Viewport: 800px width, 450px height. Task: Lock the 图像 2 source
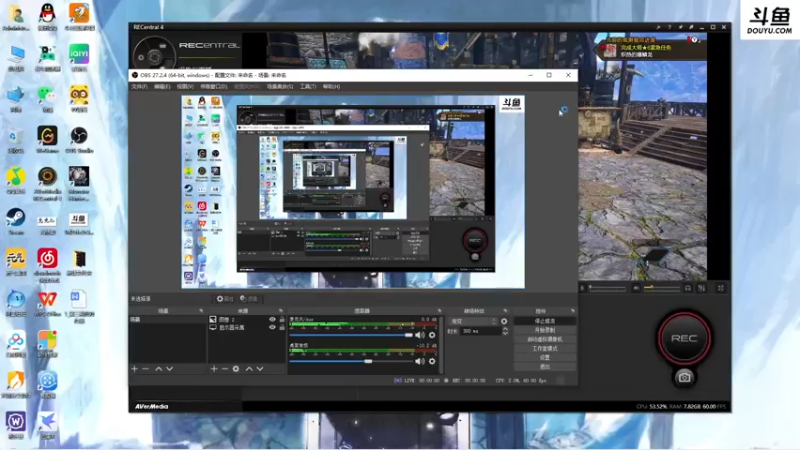click(x=282, y=319)
